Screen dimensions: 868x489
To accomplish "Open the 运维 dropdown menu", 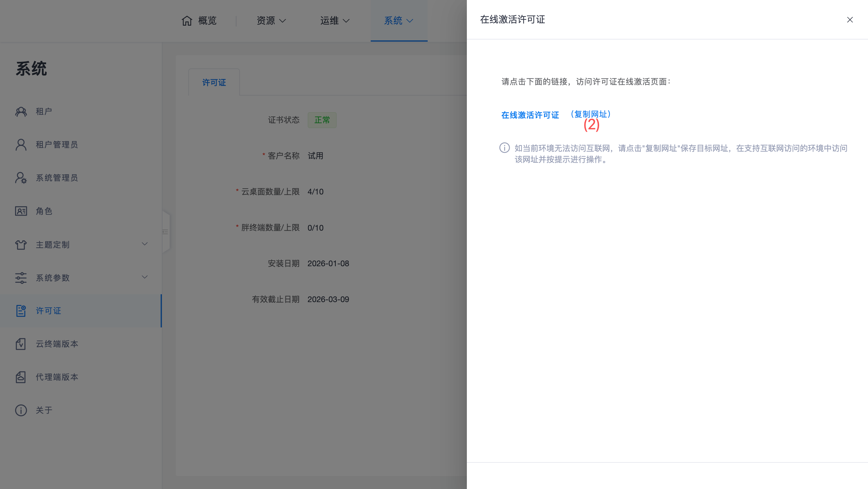I will tap(334, 21).
